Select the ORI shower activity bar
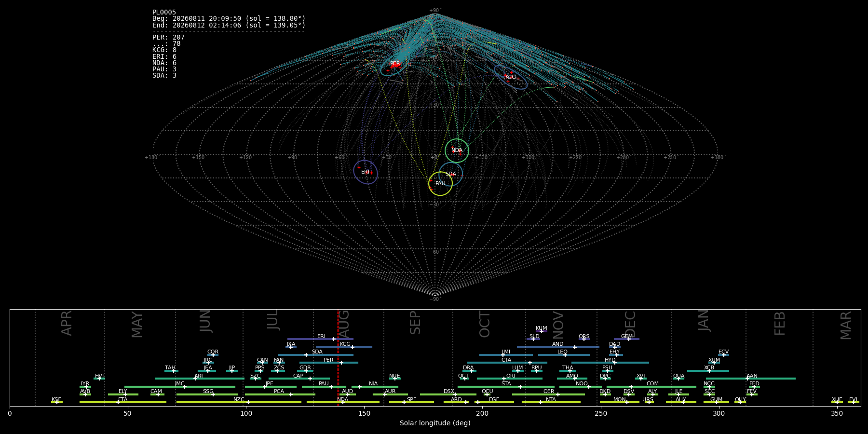 (x=510, y=379)
